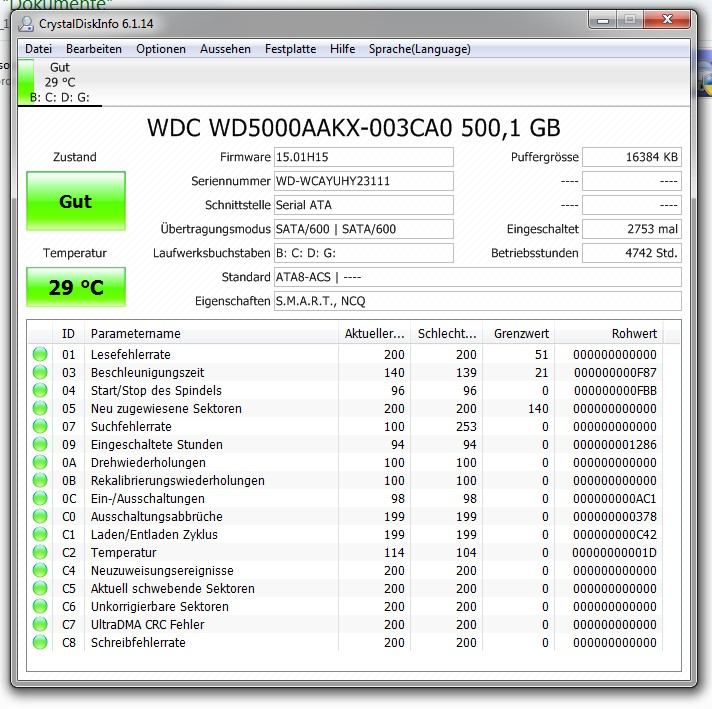Click status dot for Eingeschaltete Stunden row
Image resolution: width=712 pixels, height=709 pixels.
tap(40, 444)
